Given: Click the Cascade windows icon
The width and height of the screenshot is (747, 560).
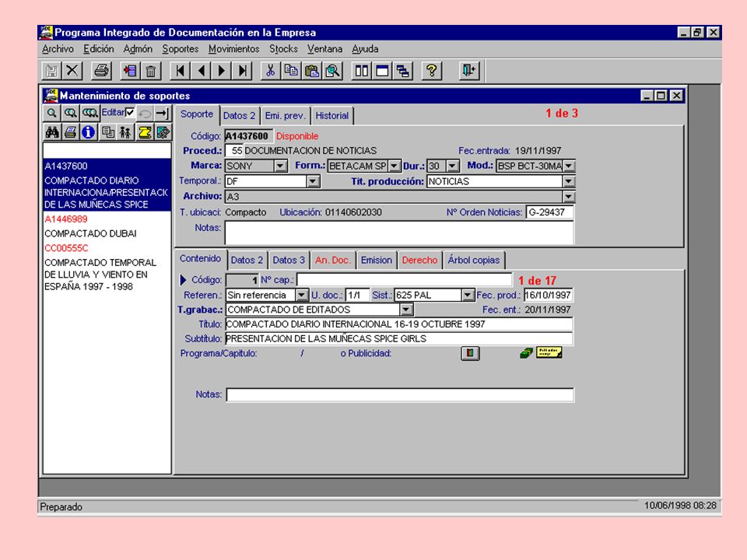Looking at the screenshot, I should (x=403, y=71).
